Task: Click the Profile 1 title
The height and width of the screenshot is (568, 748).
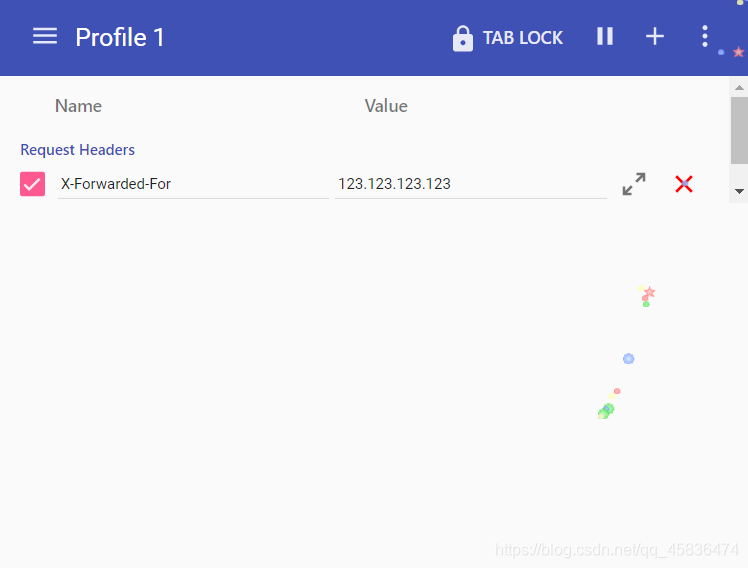Action: pos(120,37)
